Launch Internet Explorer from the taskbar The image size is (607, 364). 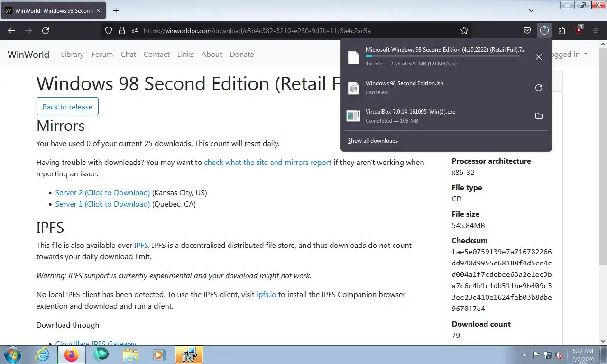tap(43, 355)
